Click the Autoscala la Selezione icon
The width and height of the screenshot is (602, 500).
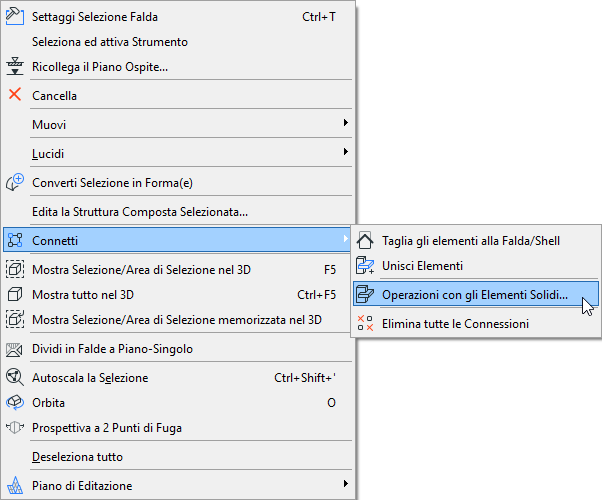(x=15, y=378)
